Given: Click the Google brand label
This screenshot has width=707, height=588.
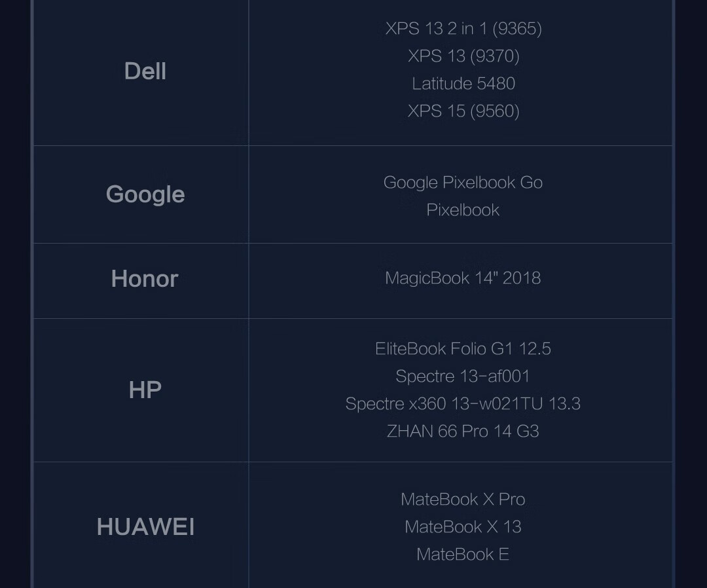Looking at the screenshot, I should tap(145, 194).
